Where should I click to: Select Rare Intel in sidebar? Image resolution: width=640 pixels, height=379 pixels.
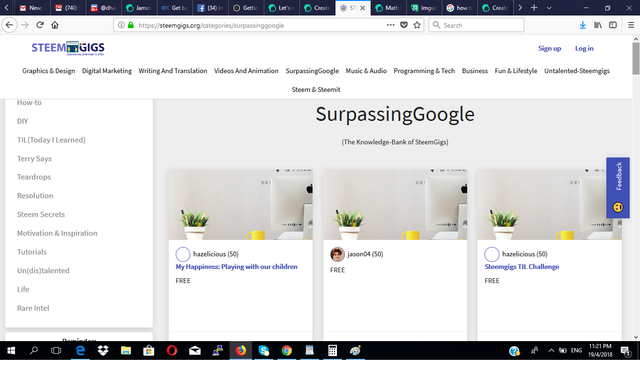click(33, 308)
